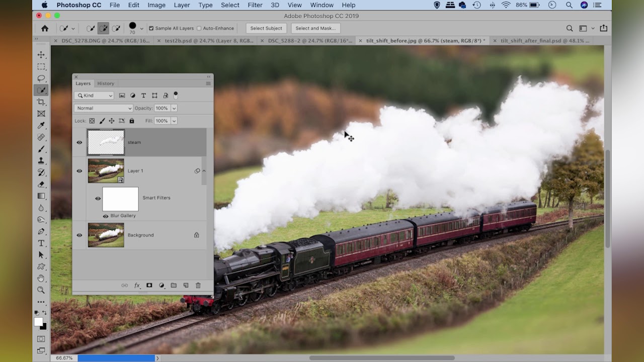This screenshot has height=362, width=644.
Task: Uncheck Sample All Layers checkbox
Action: [x=151, y=29]
